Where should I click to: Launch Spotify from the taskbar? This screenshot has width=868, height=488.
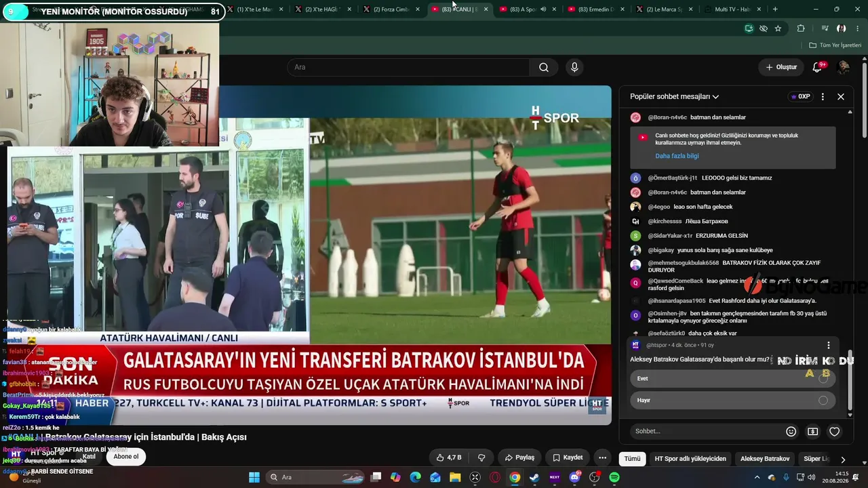(x=614, y=477)
